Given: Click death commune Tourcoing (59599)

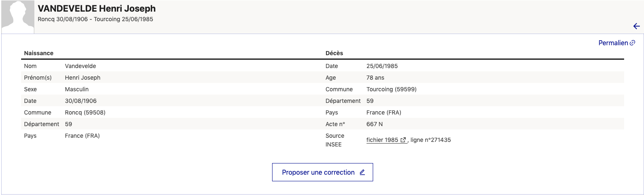Looking at the screenshot, I should click(391, 89).
